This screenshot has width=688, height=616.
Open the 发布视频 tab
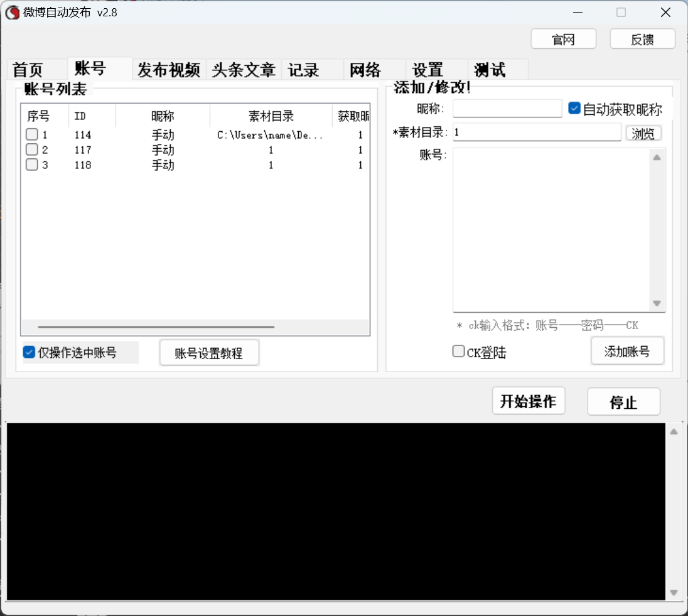(169, 70)
